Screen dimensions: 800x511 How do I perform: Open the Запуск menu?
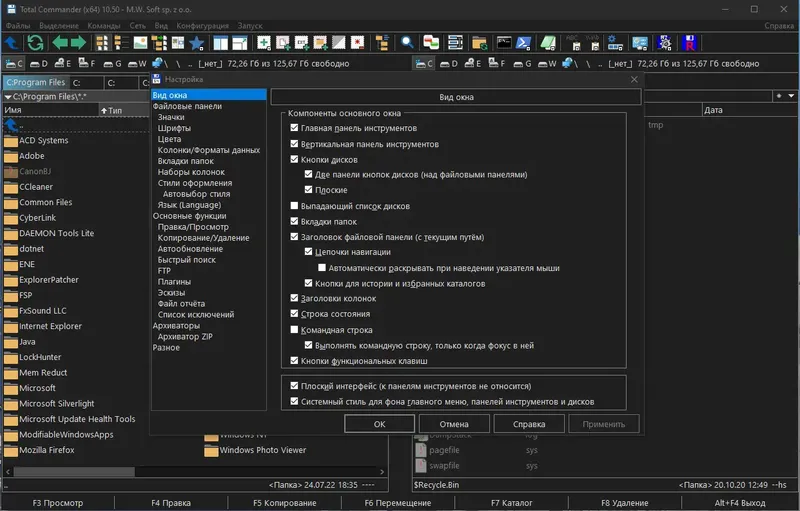[250, 25]
